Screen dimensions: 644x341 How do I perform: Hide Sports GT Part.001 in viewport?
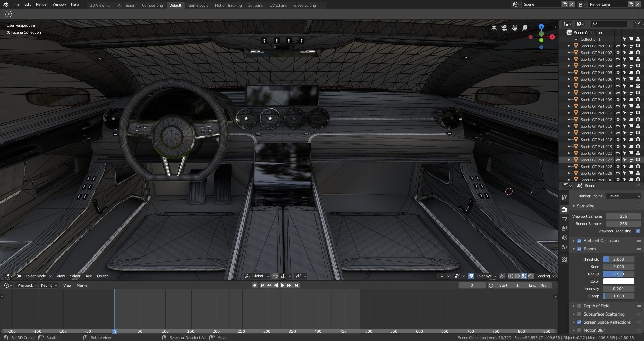pyautogui.click(x=618, y=46)
